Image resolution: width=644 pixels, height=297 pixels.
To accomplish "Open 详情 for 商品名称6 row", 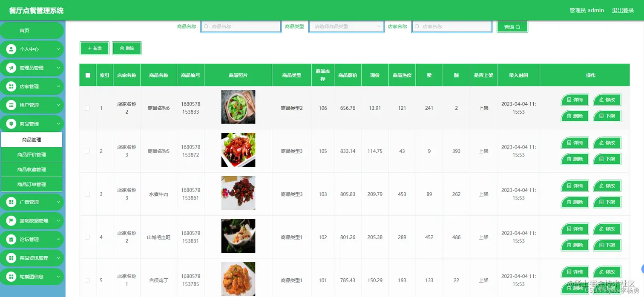I will tap(575, 100).
